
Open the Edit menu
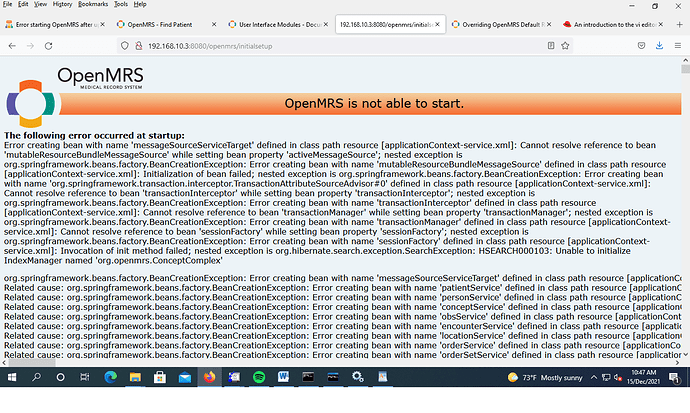coord(23,4)
